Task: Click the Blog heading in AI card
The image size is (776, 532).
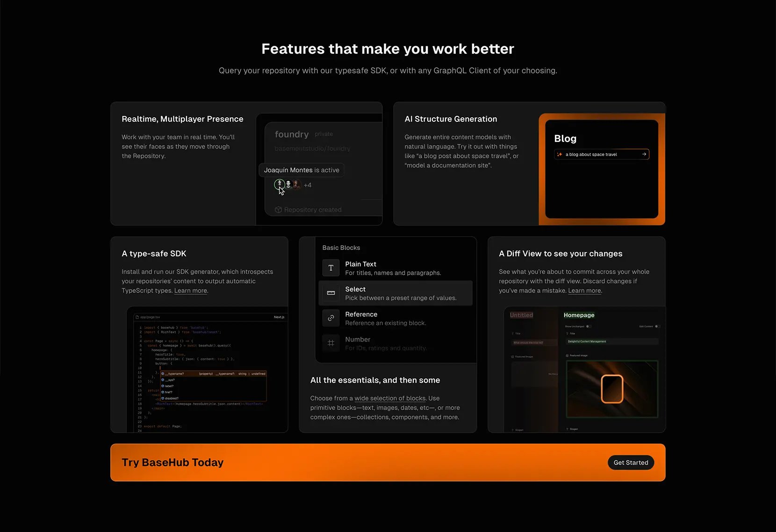Action: tap(565, 139)
